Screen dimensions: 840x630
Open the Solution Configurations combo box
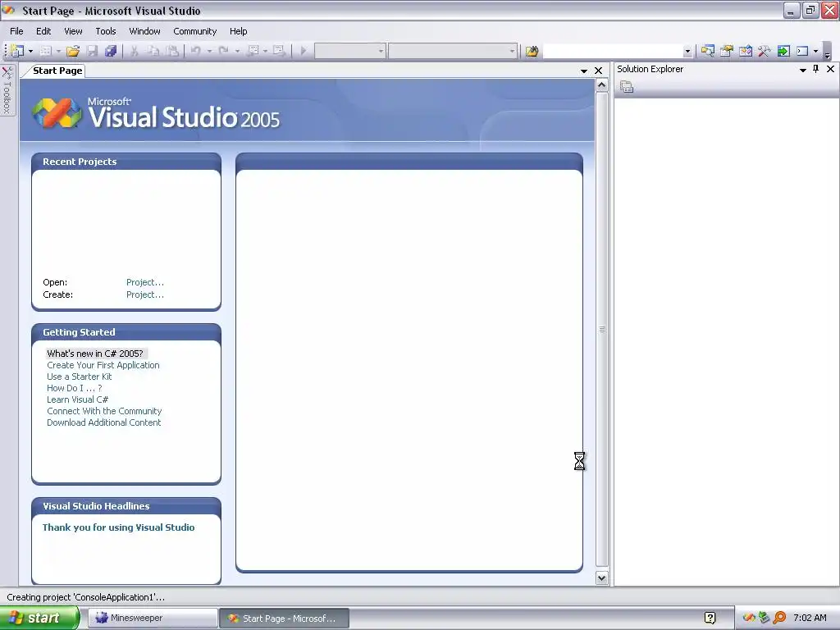coord(349,51)
